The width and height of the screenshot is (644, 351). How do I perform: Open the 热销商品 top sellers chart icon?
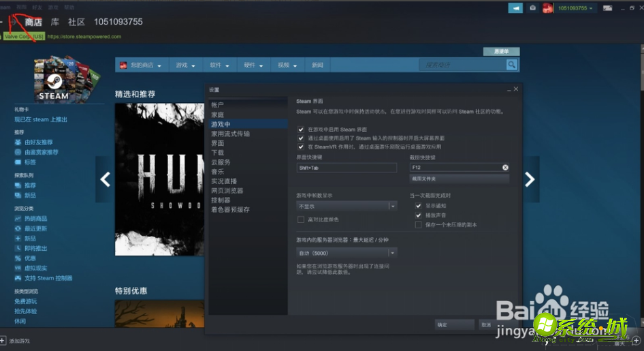click(18, 219)
